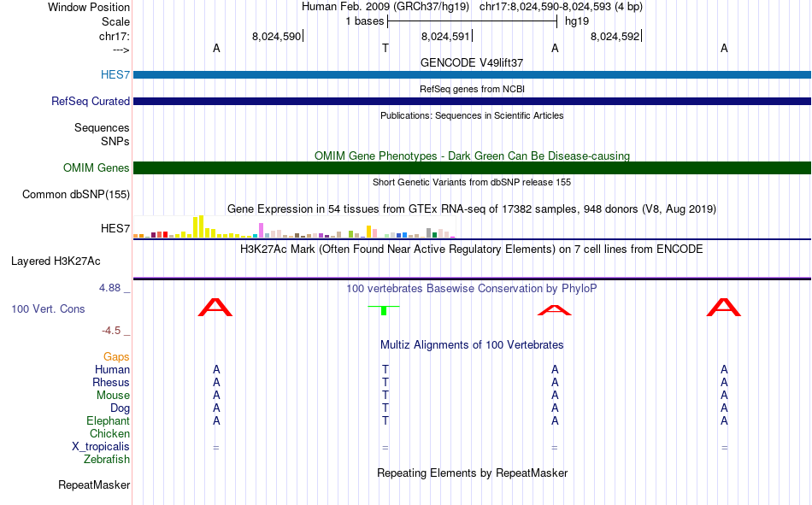The height and width of the screenshot is (505, 812).
Task: Select the orange Gaps row label
Action: [x=116, y=356]
